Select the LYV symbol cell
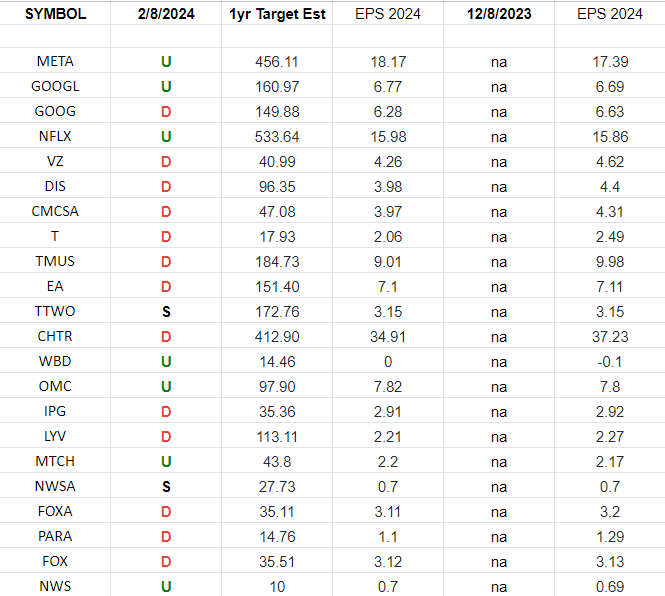Screen dimensions: 665x596 click(x=55, y=437)
